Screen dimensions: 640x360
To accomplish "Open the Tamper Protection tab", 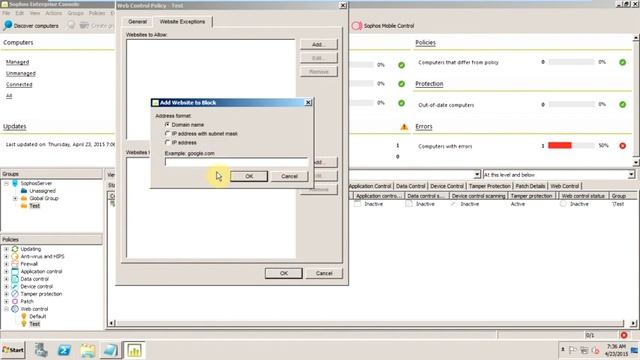I will coord(489,186).
